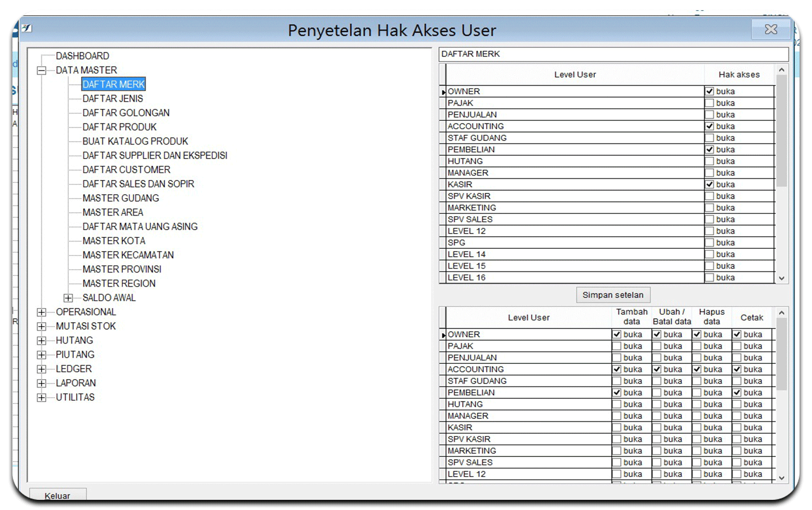Click Tambah data column header
Image resolution: width=812 pixels, height=510 pixels.
click(x=632, y=317)
